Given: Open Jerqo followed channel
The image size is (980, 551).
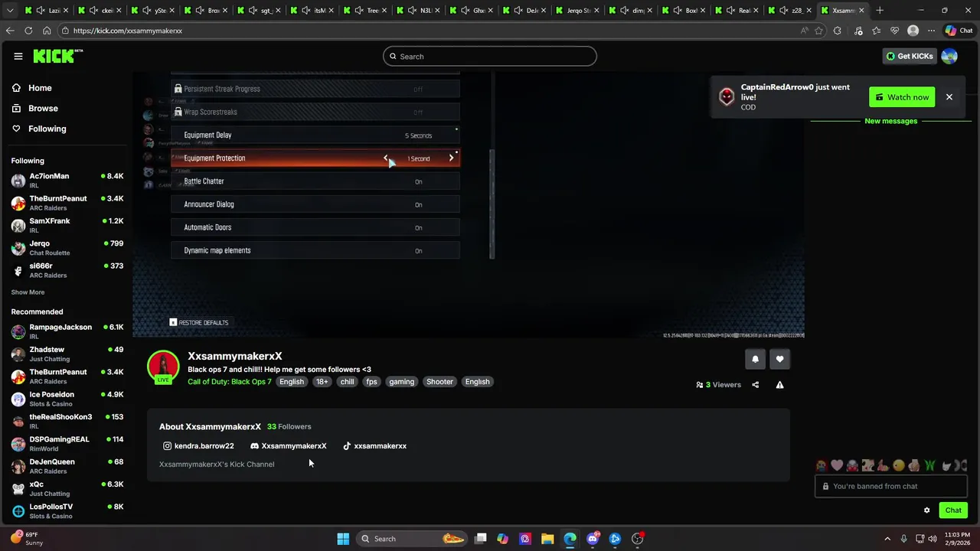Looking at the screenshot, I should click(67, 248).
